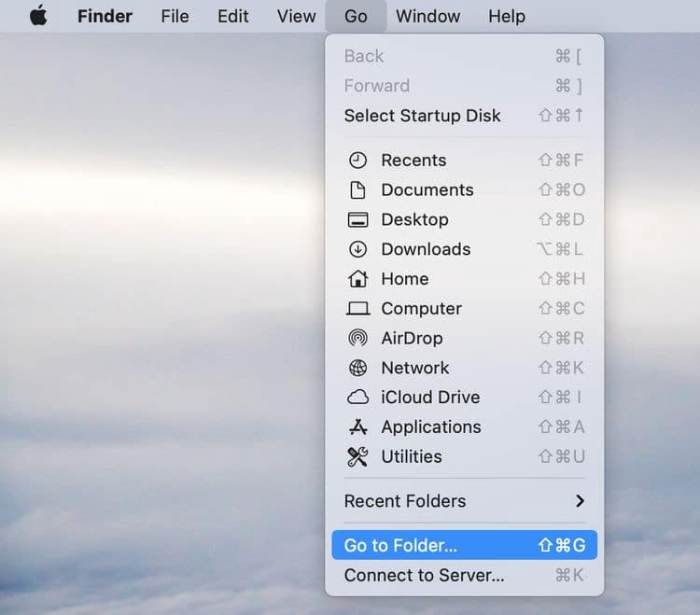Select Home label in Go menu
Viewport: 700px width, 615px height.
click(x=405, y=279)
